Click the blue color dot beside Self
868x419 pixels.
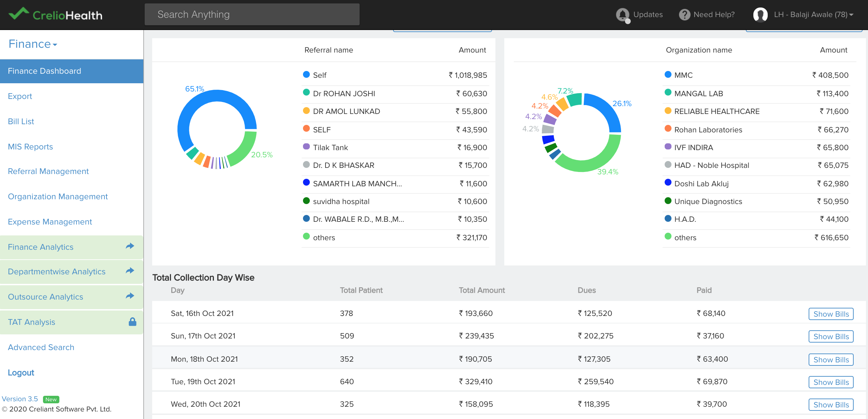[306, 74]
